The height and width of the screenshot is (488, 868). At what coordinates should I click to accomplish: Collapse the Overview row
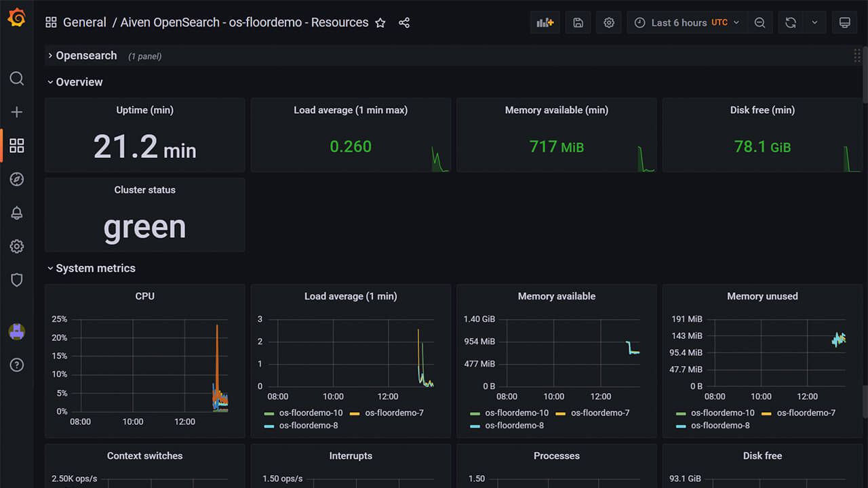coord(79,82)
